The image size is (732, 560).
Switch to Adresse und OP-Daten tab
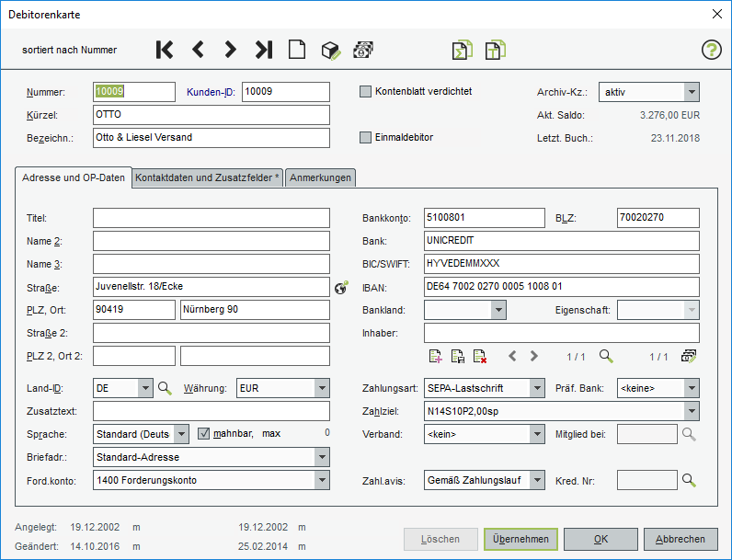pos(74,177)
